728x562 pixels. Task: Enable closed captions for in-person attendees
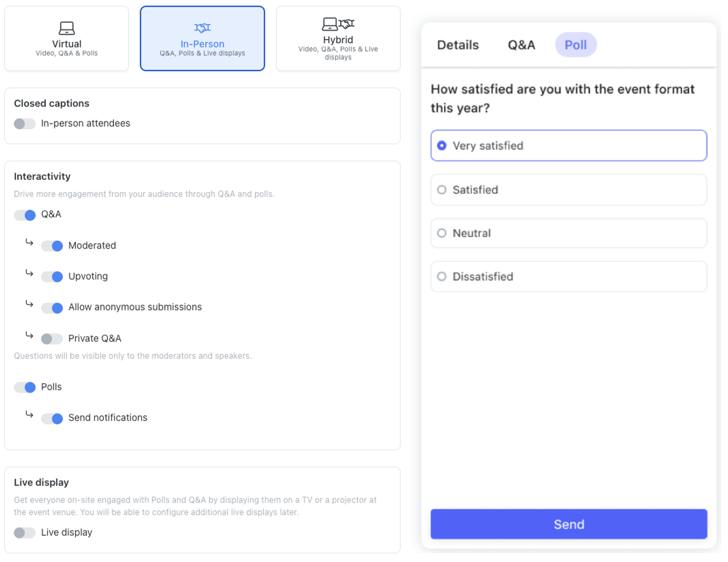(x=25, y=123)
